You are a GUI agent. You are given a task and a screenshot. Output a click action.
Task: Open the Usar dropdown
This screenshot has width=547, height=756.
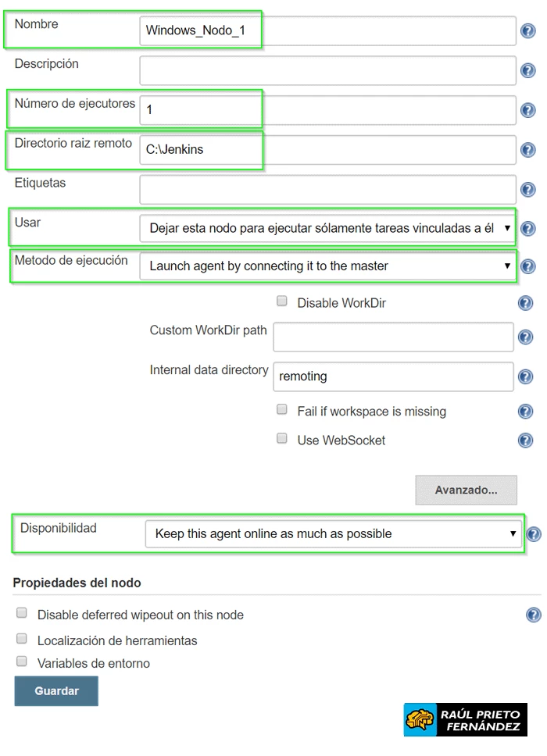click(x=327, y=229)
